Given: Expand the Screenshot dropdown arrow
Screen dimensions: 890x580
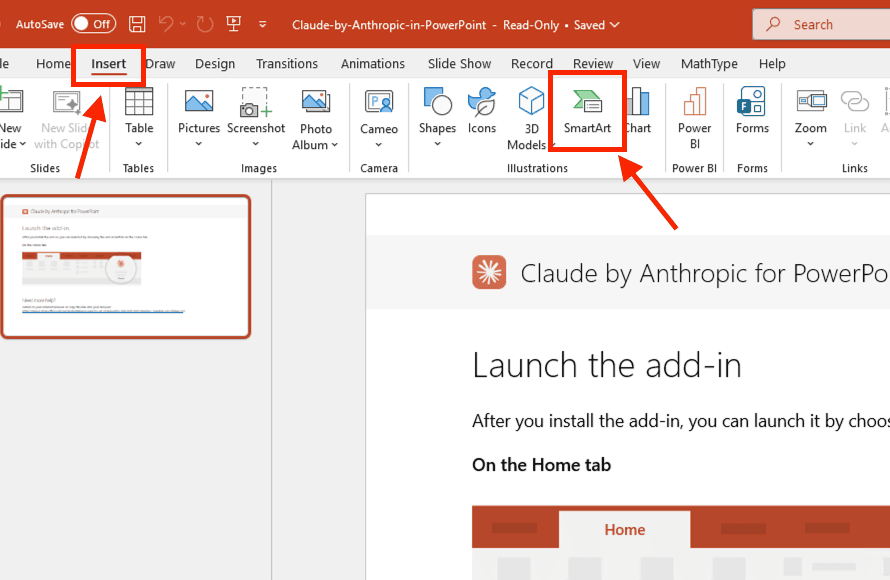Looking at the screenshot, I should [255, 144].
